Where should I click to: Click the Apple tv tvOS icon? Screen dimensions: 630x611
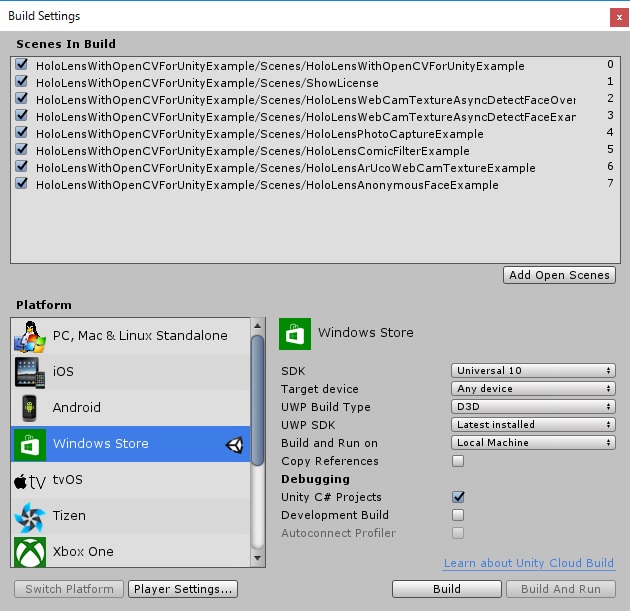tap(30, 481)
